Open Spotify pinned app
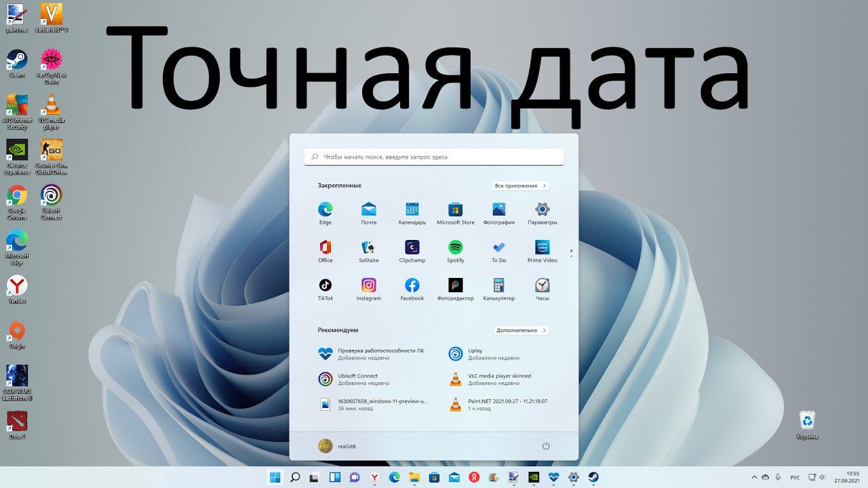 [456, 251]
